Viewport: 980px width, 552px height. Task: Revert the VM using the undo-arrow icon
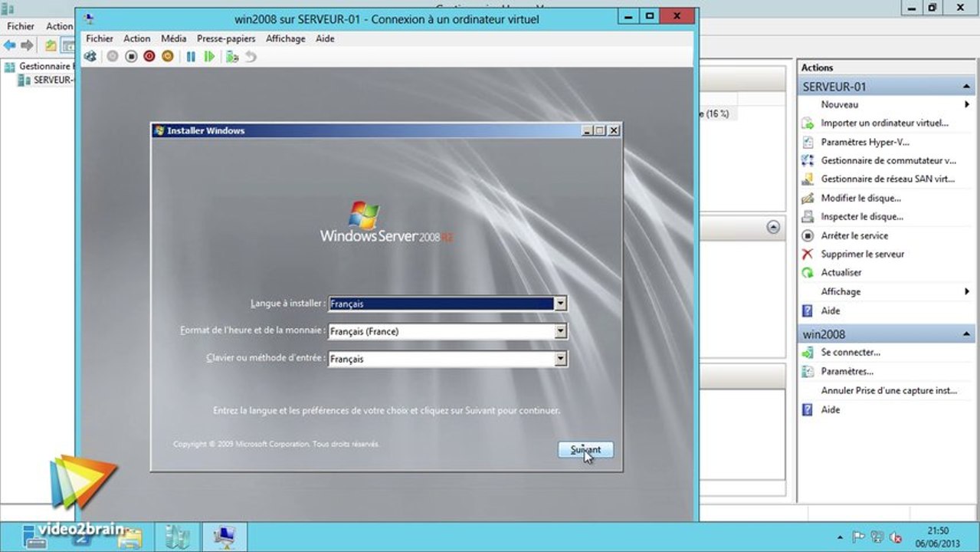click(251, 57)
